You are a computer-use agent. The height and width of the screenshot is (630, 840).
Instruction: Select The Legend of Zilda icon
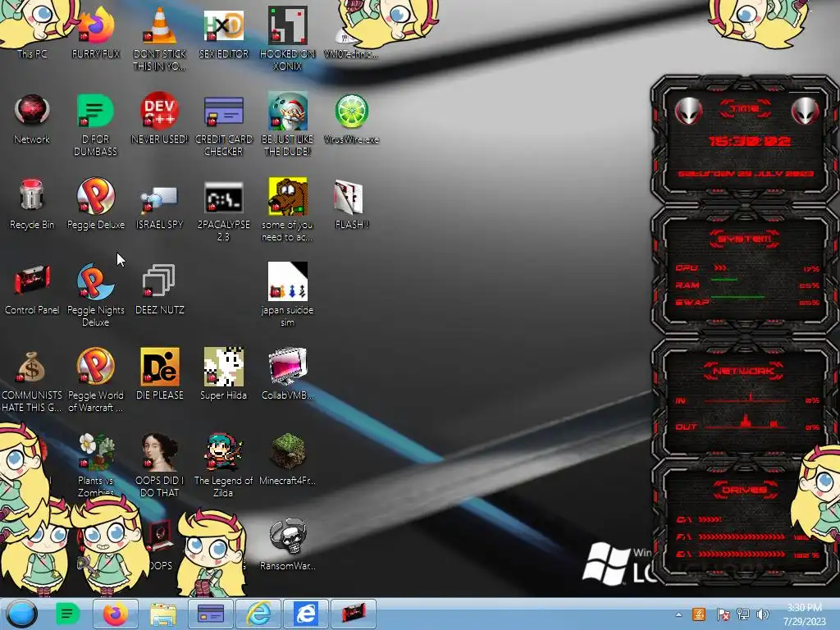click(x=223, y=465)
